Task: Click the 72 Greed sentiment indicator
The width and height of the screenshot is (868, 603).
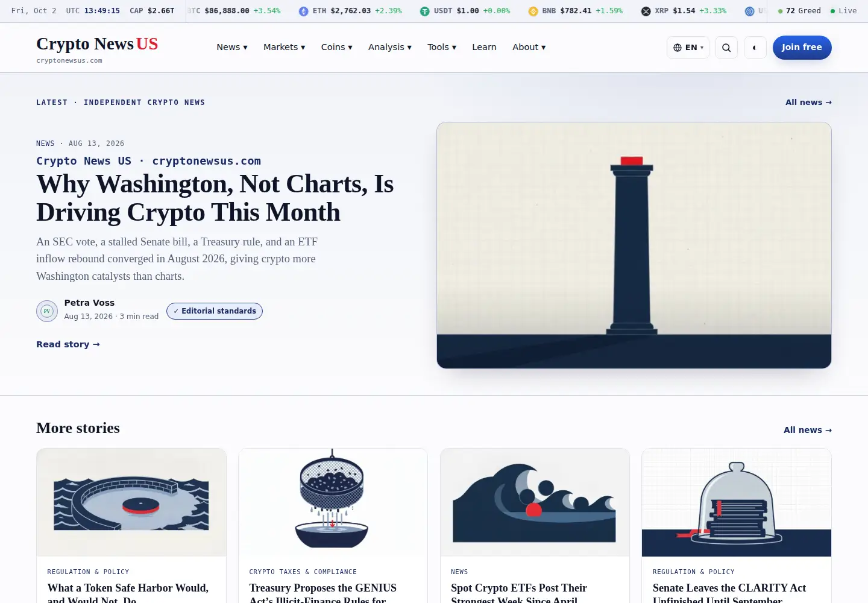Action: (799, 11)
